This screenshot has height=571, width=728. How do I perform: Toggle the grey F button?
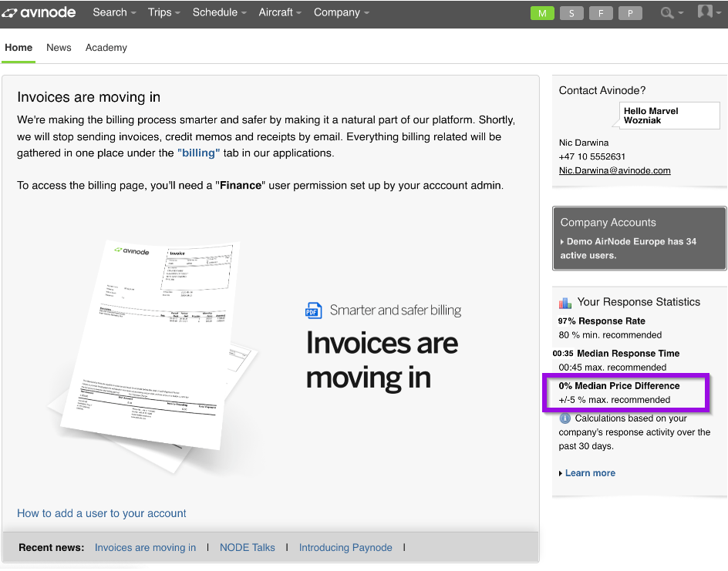tap(601, 13)
